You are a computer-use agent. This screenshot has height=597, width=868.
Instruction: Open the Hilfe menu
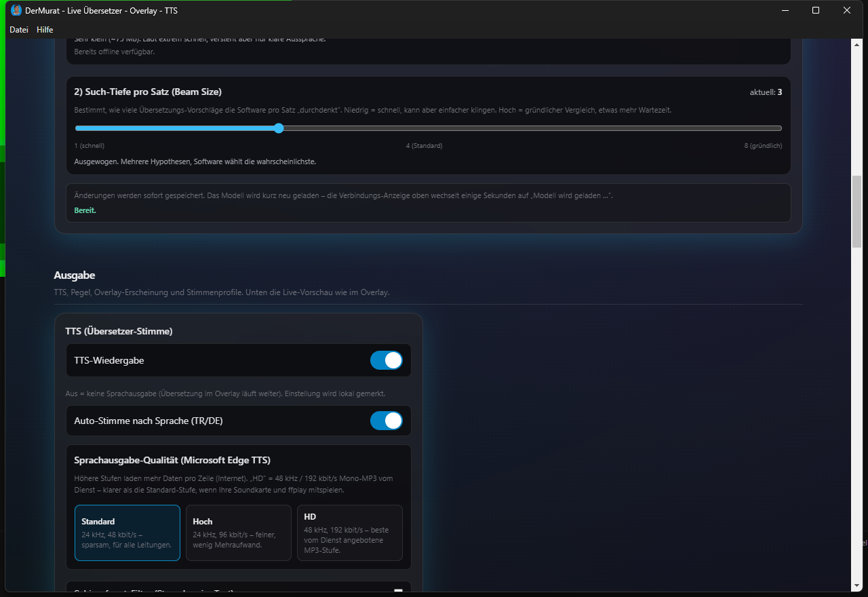point(45,30)
